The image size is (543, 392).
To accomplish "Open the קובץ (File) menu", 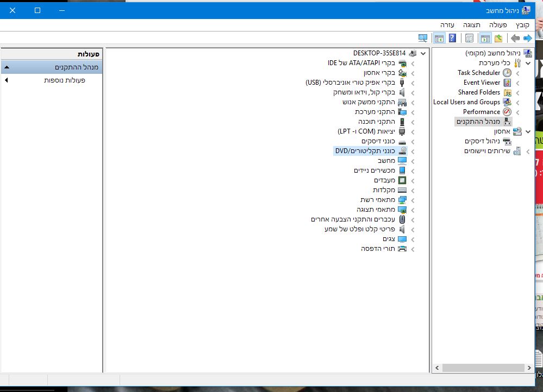I will point(522,25).
